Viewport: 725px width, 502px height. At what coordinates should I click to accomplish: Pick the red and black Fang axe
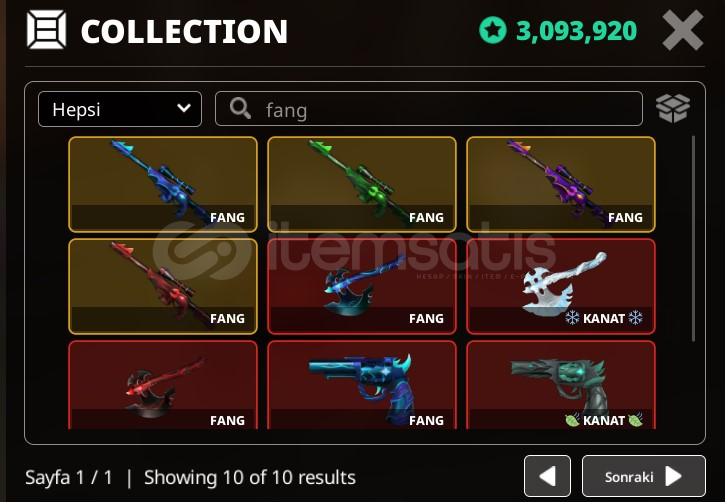tap(163, 385)
